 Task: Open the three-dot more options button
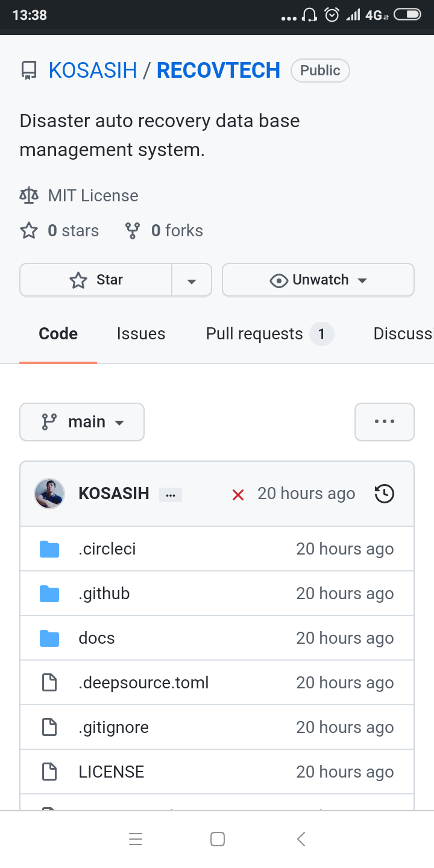point(385,422)
